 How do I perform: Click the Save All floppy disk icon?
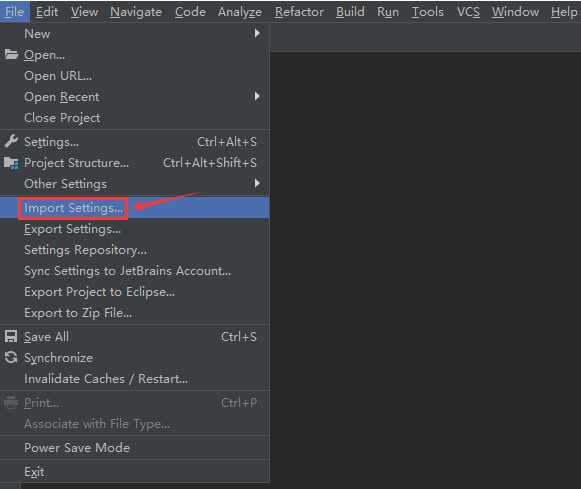click(11, 336)
